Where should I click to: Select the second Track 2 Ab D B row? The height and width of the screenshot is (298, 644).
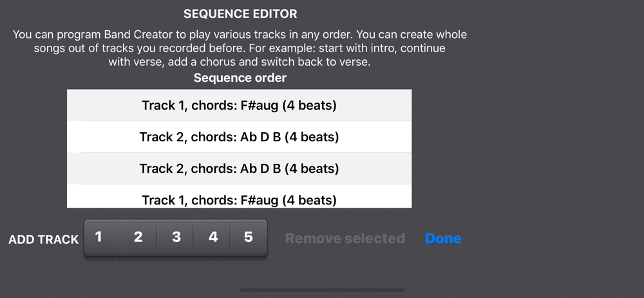click(239, 168)
